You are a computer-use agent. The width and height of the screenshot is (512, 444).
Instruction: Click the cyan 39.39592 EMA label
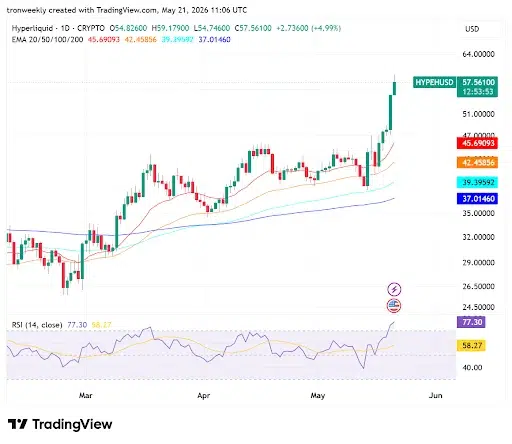[478, 182]
